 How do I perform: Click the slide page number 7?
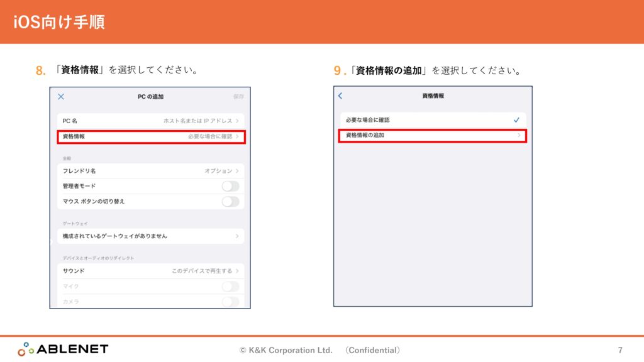(x=620, y=350)
